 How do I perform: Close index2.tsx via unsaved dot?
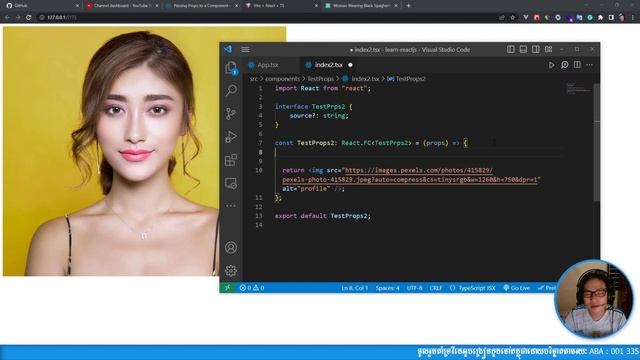350,65
